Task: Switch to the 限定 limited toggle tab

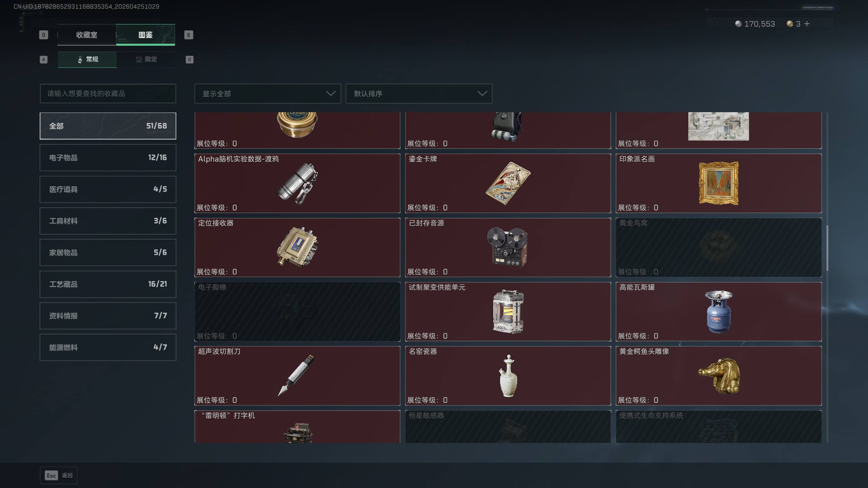Action: pos(146,59)
